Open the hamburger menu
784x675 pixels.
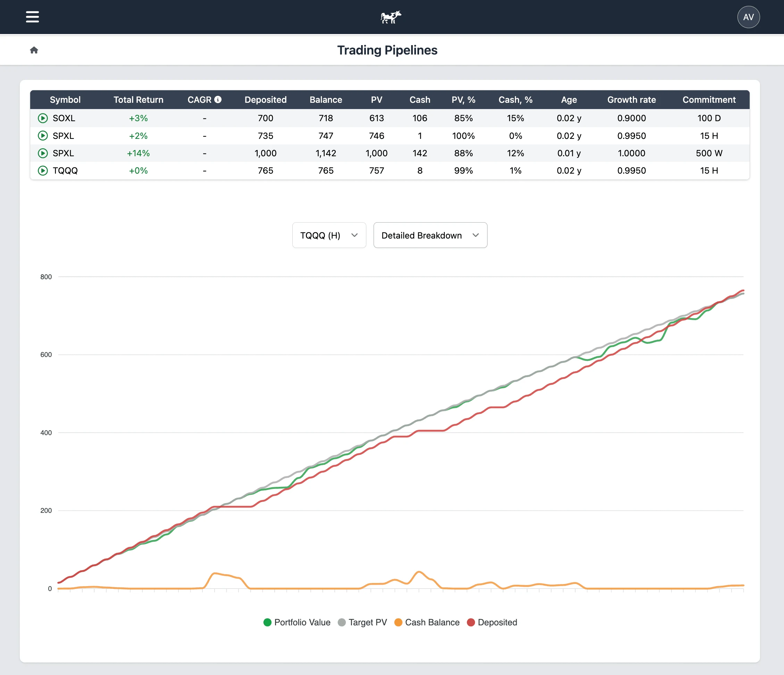(x=33, y=17)
